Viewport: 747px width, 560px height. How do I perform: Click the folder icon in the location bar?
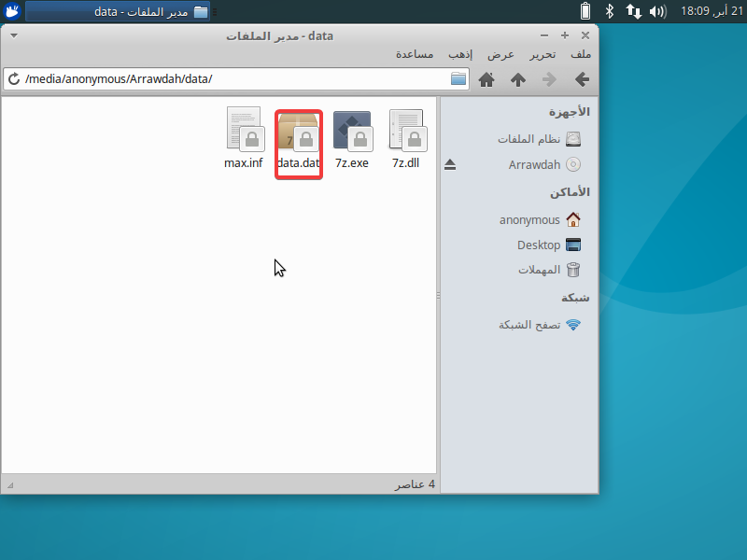(x=458, y=79)
